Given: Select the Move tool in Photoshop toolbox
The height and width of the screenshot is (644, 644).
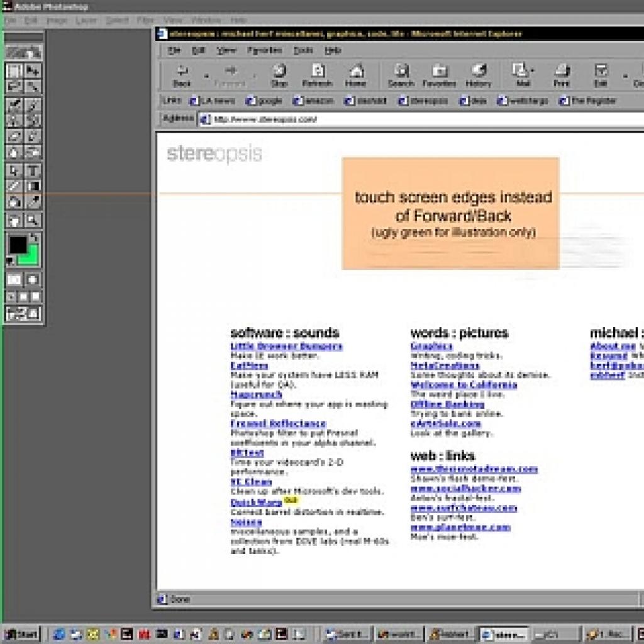Looking at the screenshot, I should click(33, 71).
